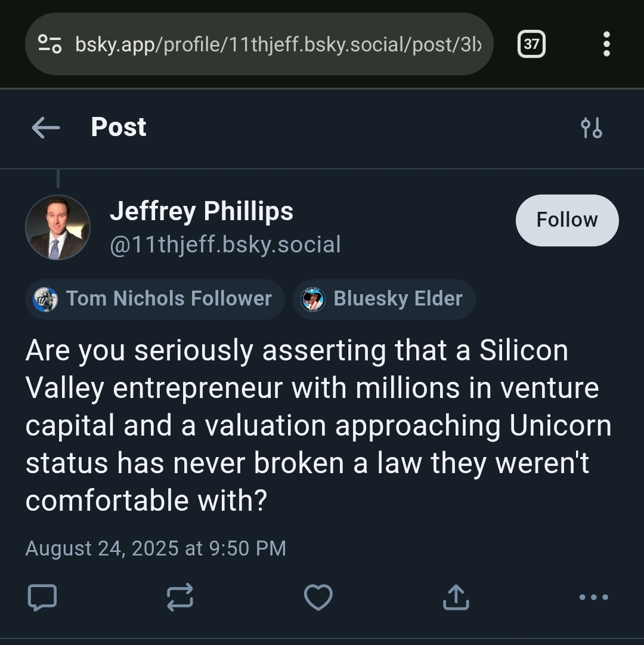
Task: Open browser tab switcher showing 37 tabs
Action: pos(531,44)
